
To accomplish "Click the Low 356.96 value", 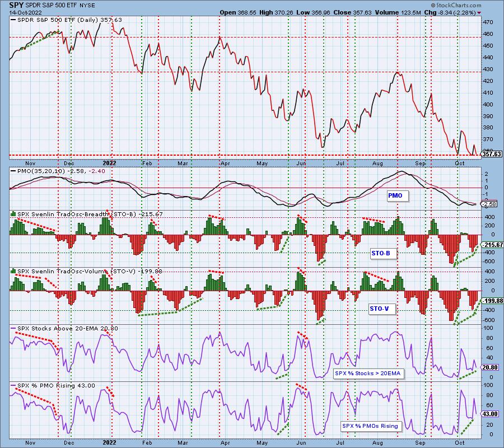I will (x=312, y=12).
